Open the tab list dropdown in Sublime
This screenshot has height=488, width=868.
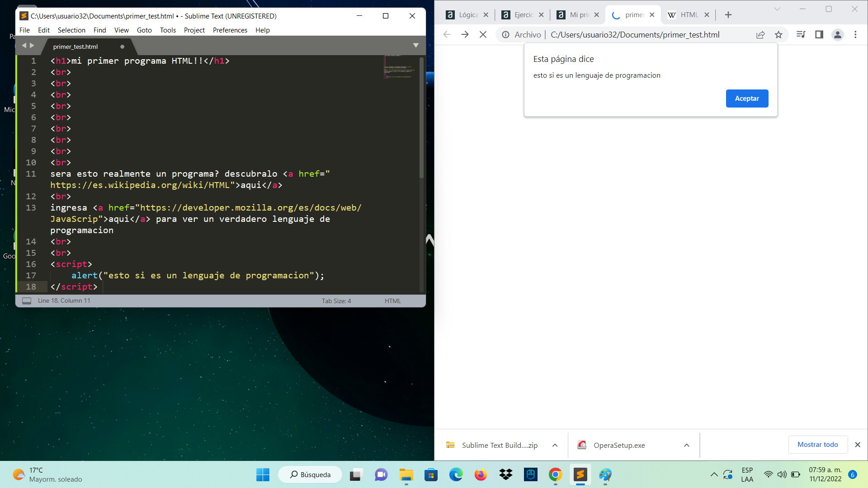click(x=416, y=45)
